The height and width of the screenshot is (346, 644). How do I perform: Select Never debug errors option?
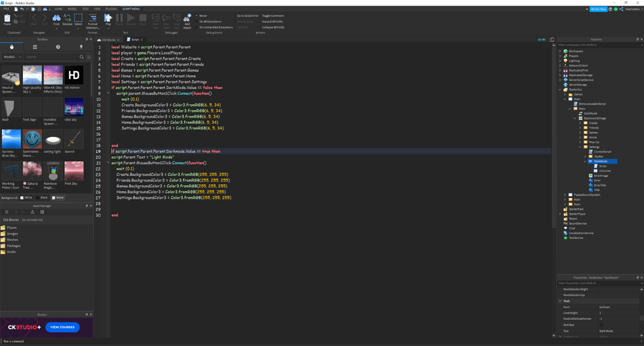tap(202, 16)
